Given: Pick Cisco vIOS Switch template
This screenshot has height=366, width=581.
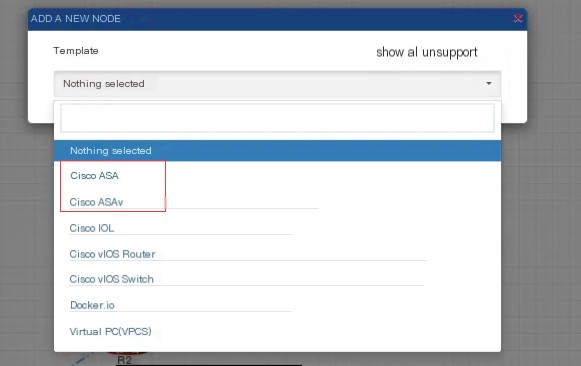Looking at the screenshot, I should click(x=112, y=279).
